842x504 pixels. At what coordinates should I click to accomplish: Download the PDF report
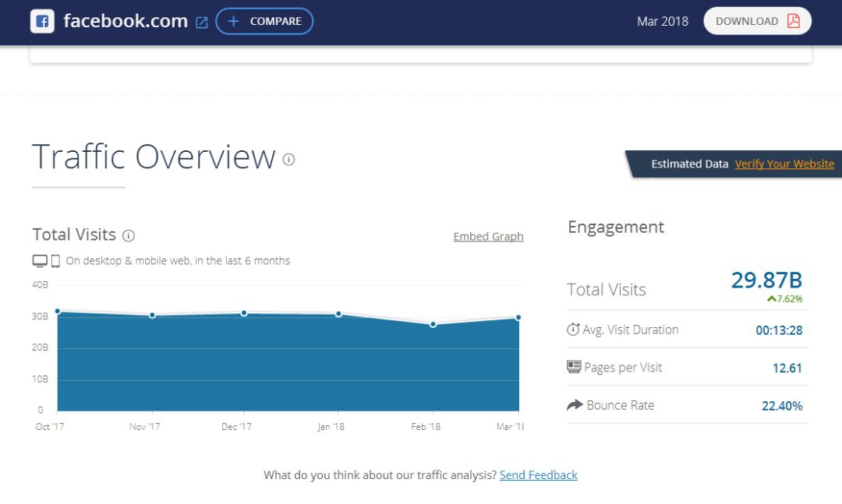757,21
